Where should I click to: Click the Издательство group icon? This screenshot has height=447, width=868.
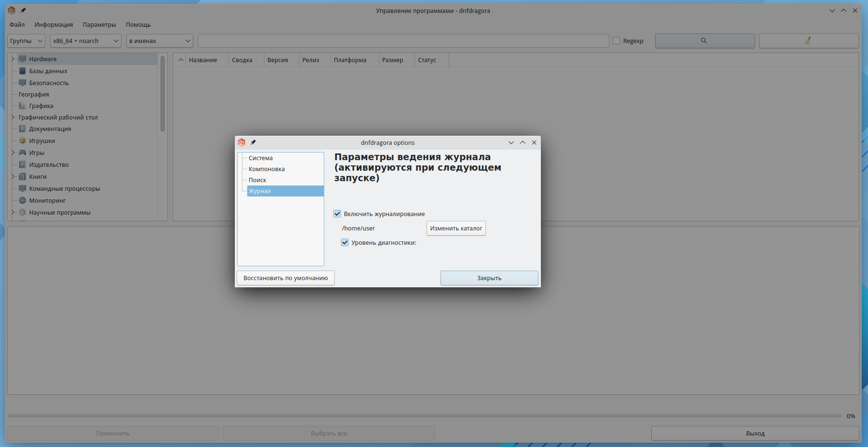pyautogui.click(x=22, y=164)
